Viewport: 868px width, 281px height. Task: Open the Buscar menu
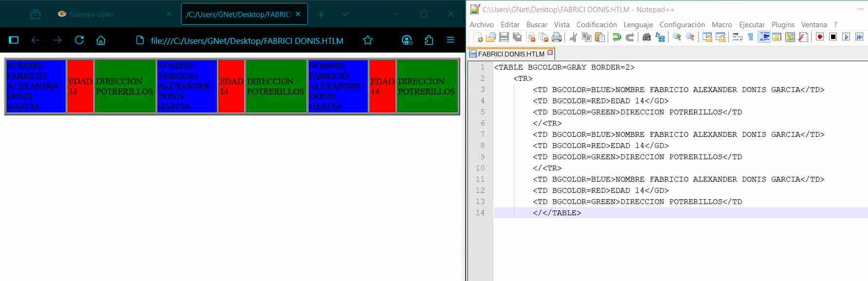click(537, 24)
